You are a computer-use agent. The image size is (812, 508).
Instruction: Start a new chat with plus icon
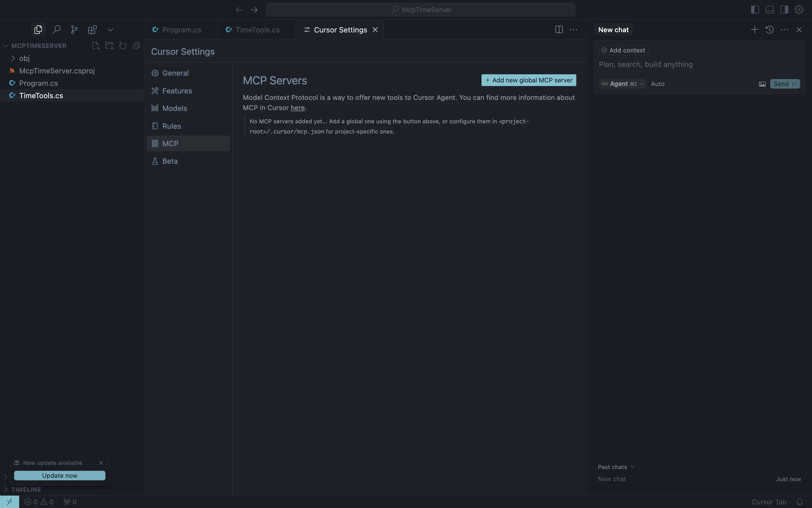(x=754, y=30)
